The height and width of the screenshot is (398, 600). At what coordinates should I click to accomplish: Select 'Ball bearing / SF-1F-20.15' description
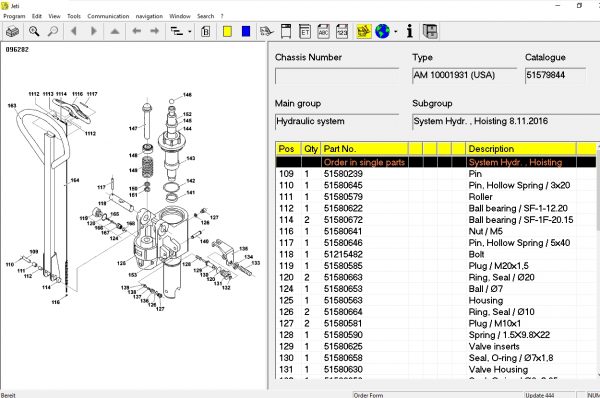pyautogui.click(x=521, y=220)
